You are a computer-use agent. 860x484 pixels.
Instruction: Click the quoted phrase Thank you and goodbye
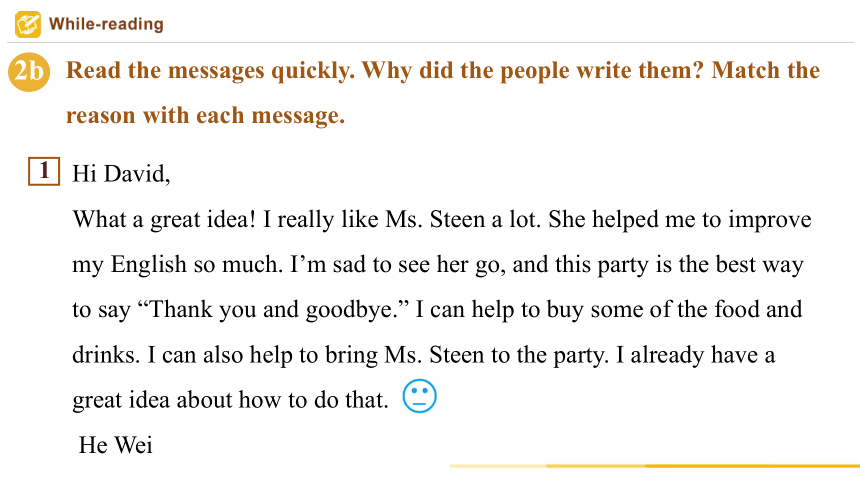tap(273, 310)
